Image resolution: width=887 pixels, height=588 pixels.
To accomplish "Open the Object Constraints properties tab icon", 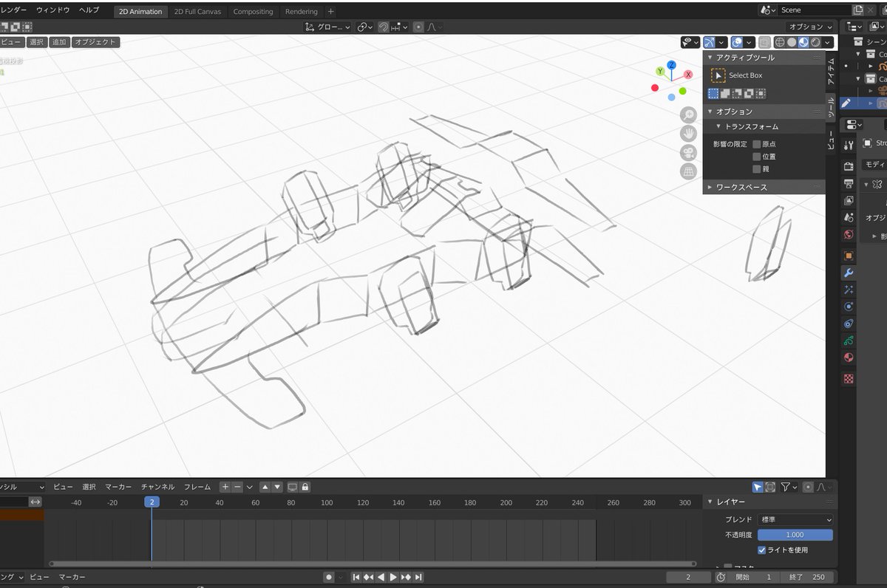I will [x=849, y=324].
